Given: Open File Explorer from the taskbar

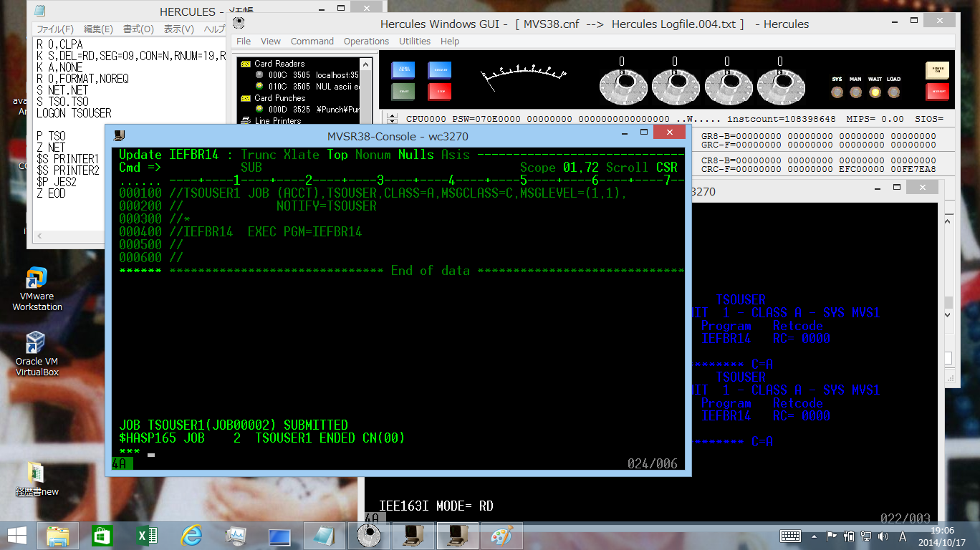Looking at the screenshot, I should point(59,536).
